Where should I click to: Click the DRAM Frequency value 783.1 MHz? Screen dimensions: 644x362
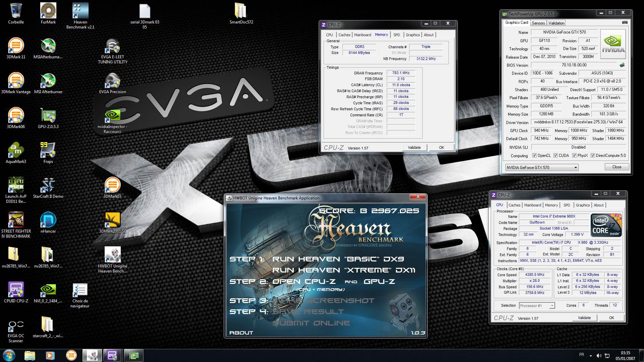[x=401, y=73]
